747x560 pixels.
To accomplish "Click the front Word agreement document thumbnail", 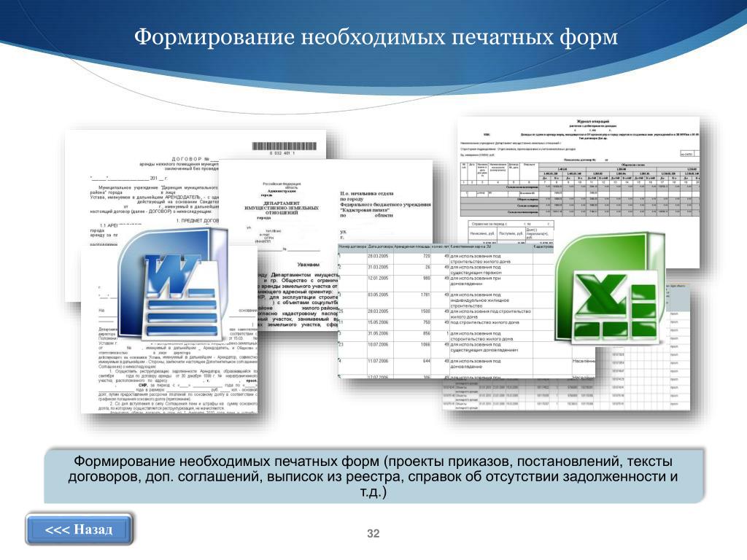I will coord(169,329).
